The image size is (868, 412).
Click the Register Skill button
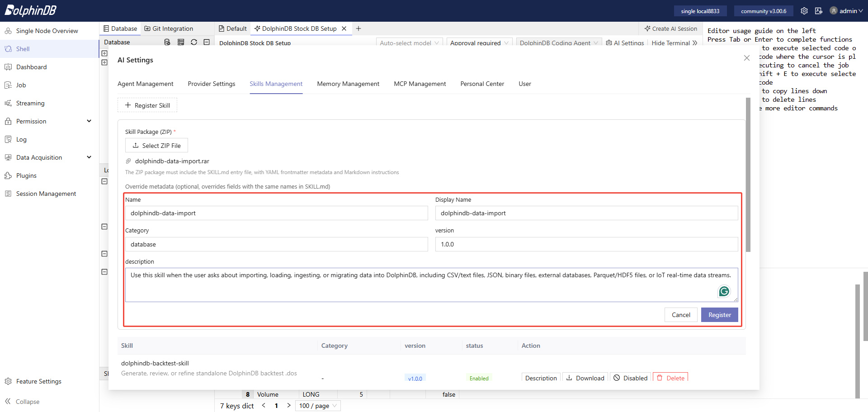tap(147, 105)
